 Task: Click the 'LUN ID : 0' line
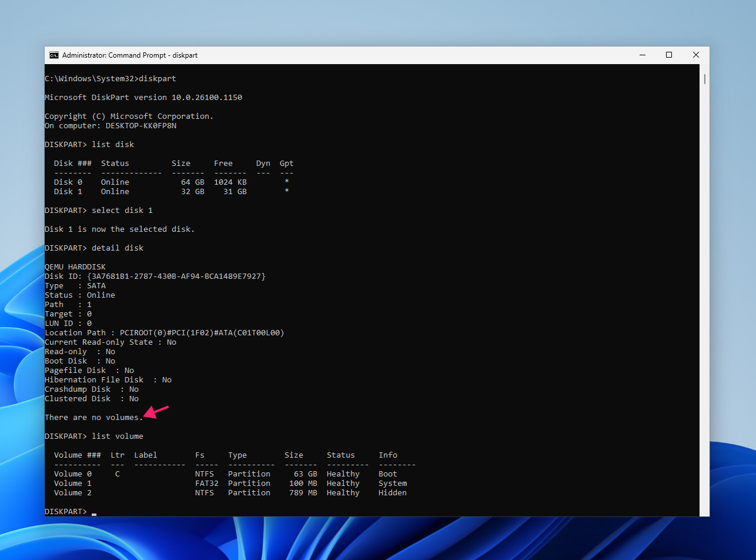point(68,323)
